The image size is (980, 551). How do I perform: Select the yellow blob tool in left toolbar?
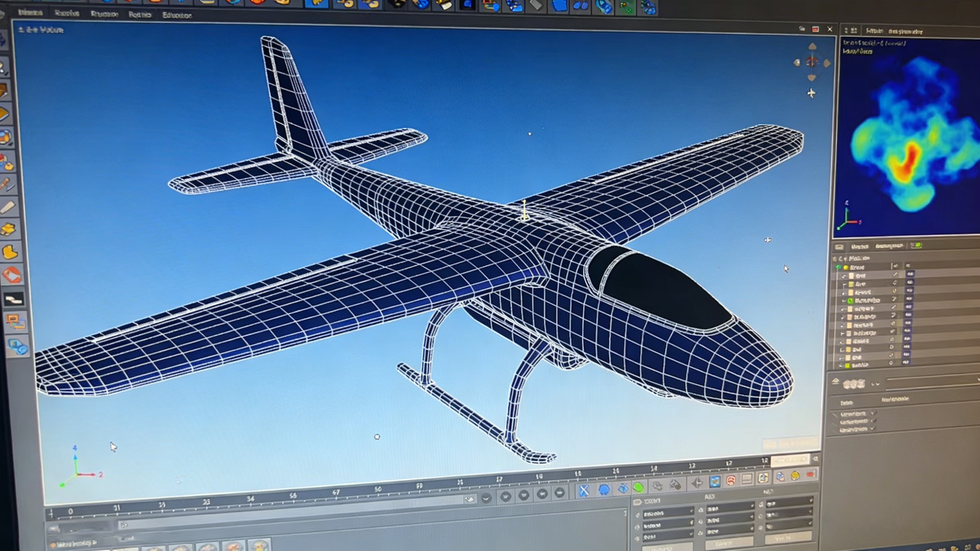click(x=10, y=252)
